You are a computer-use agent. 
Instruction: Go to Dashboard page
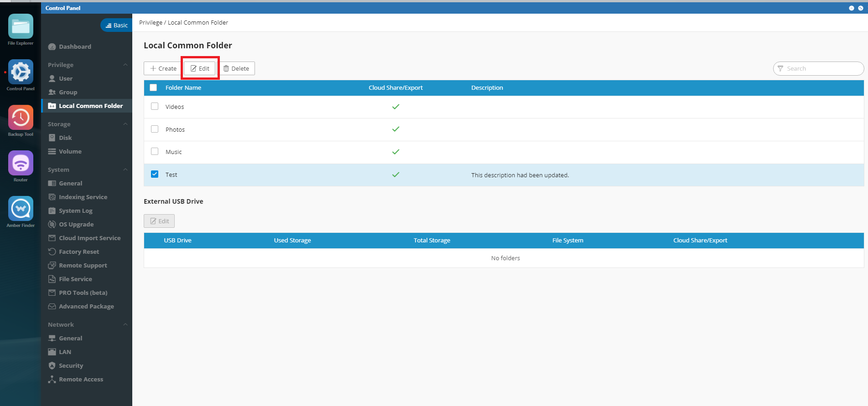tap(75, 46)
